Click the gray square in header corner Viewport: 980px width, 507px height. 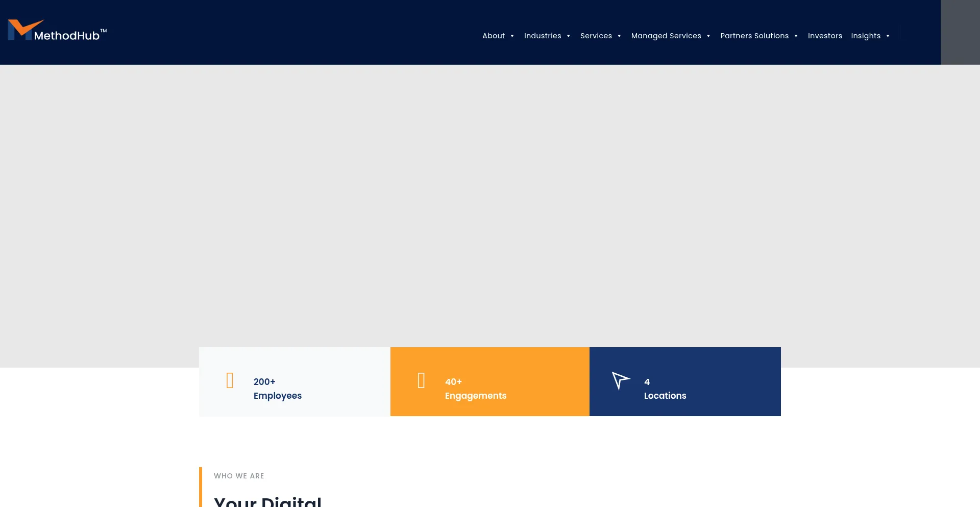coord(960,32)
